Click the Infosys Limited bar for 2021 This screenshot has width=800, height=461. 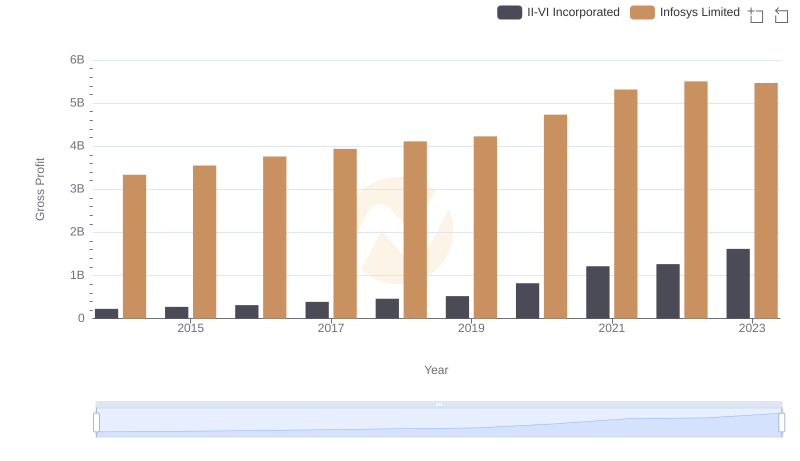626,204
